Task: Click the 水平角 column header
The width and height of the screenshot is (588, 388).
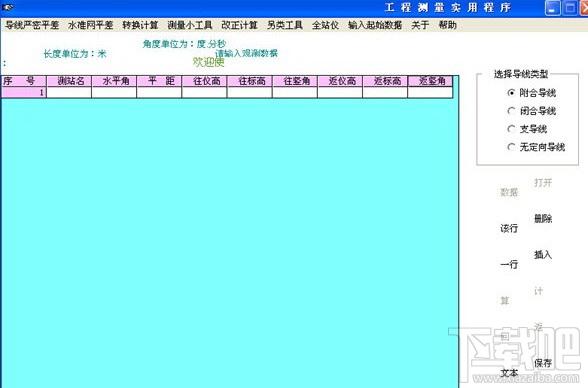Action: [x=114, y=81]
